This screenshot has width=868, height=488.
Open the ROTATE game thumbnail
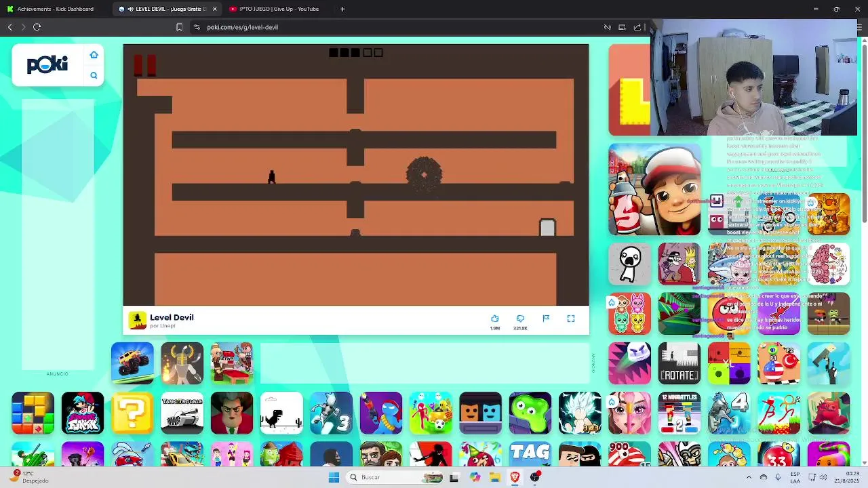coord(679,363)
